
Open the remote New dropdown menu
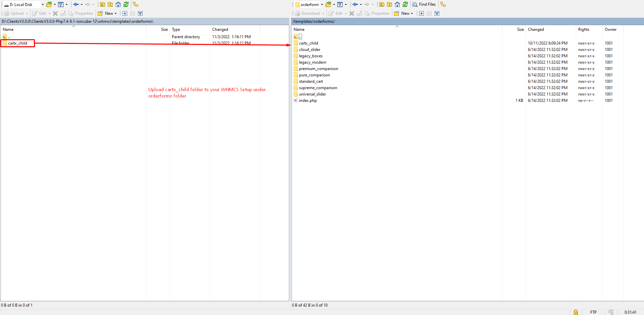407,13
